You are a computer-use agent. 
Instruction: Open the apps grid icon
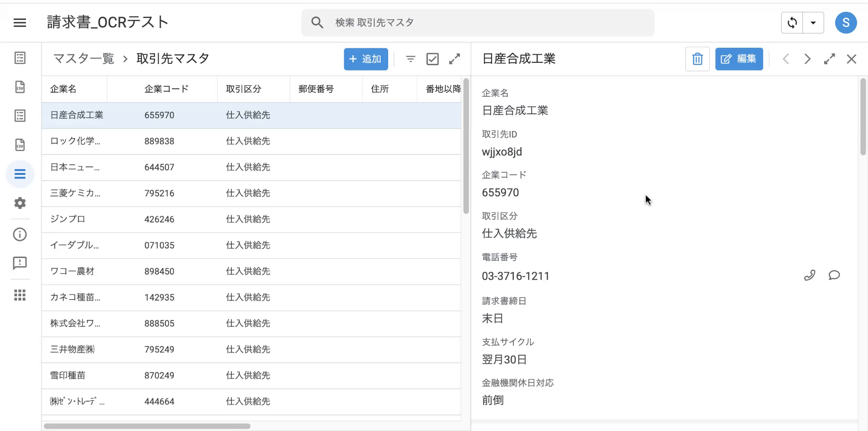pyautogui.click(x=20, y=295)
